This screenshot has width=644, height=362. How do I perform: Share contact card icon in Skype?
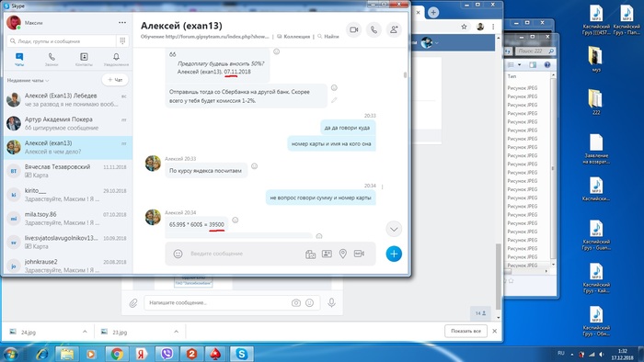327,254
